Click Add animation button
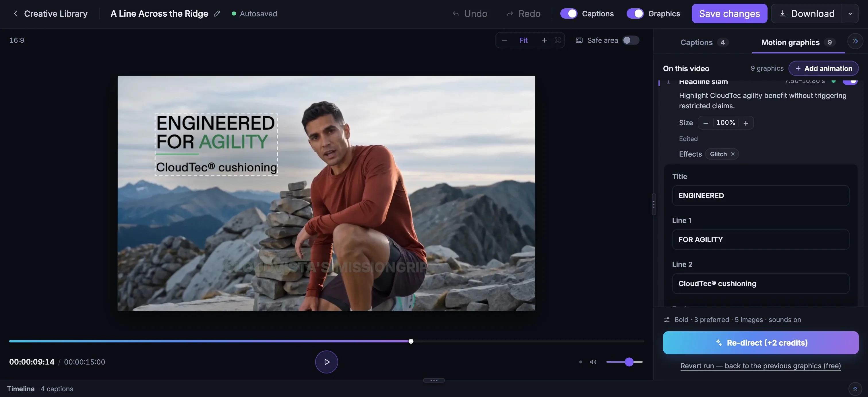Screen dimensions: 868x397 click(823, 68)
